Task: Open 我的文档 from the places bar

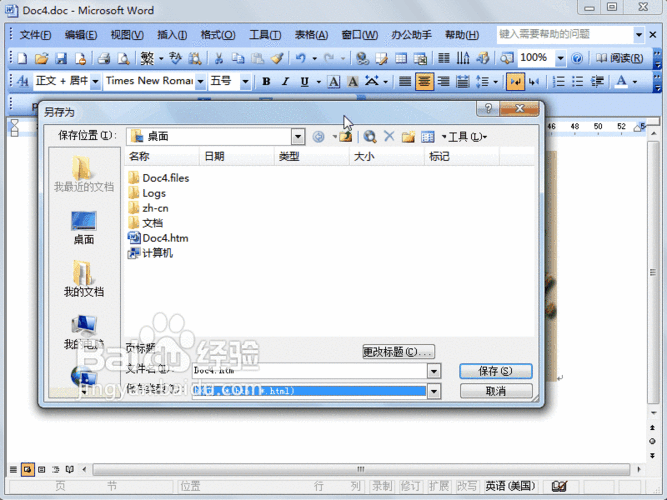Action: click(84, 279)
